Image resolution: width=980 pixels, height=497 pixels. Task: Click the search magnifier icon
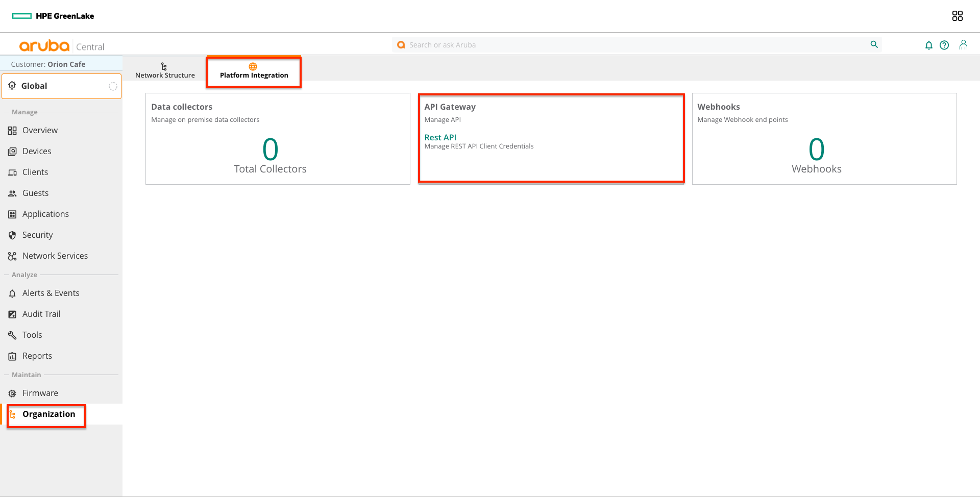(874, 44)
